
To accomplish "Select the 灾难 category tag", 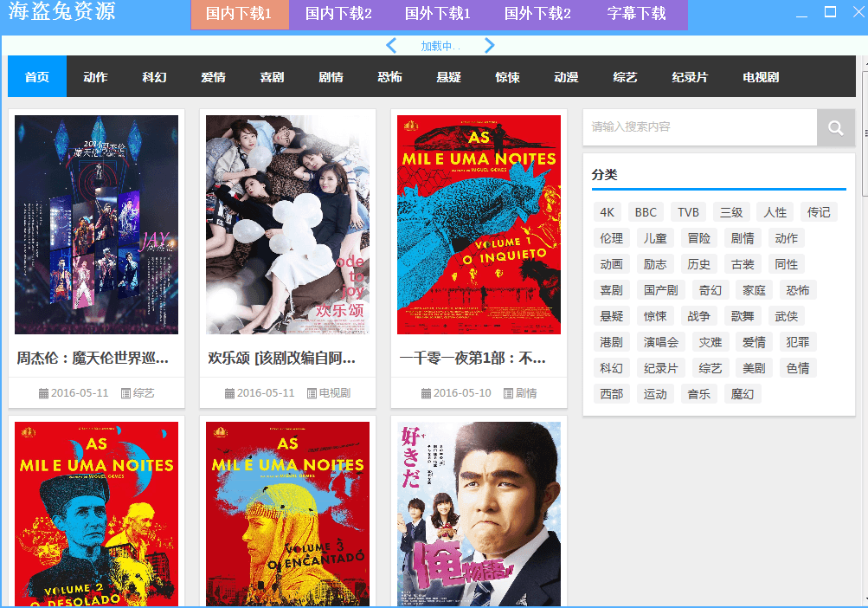I will point(710,342).
